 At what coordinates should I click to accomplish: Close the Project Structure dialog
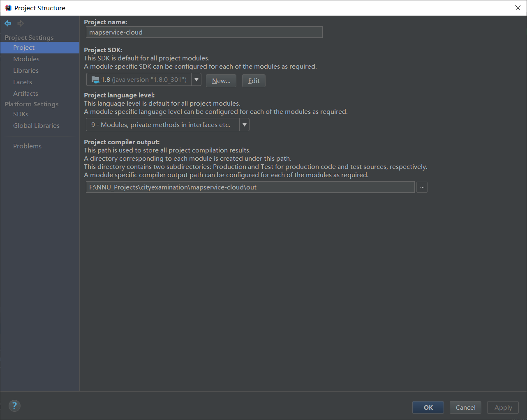[518, 8]
